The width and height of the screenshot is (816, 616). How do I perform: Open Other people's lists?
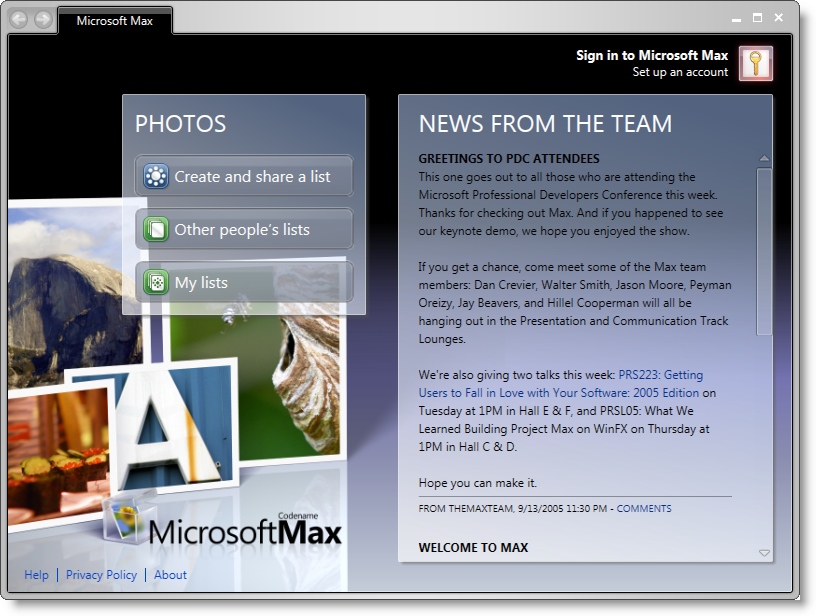[x=242, y=230]
